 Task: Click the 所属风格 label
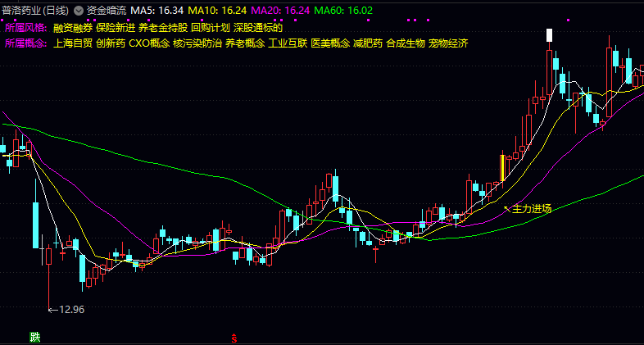click(x=26, y=28)
